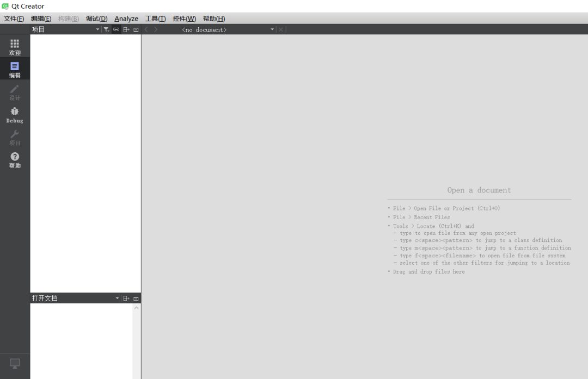Click scroll up arrow in 打开文档 list

[x=137, y=308]
